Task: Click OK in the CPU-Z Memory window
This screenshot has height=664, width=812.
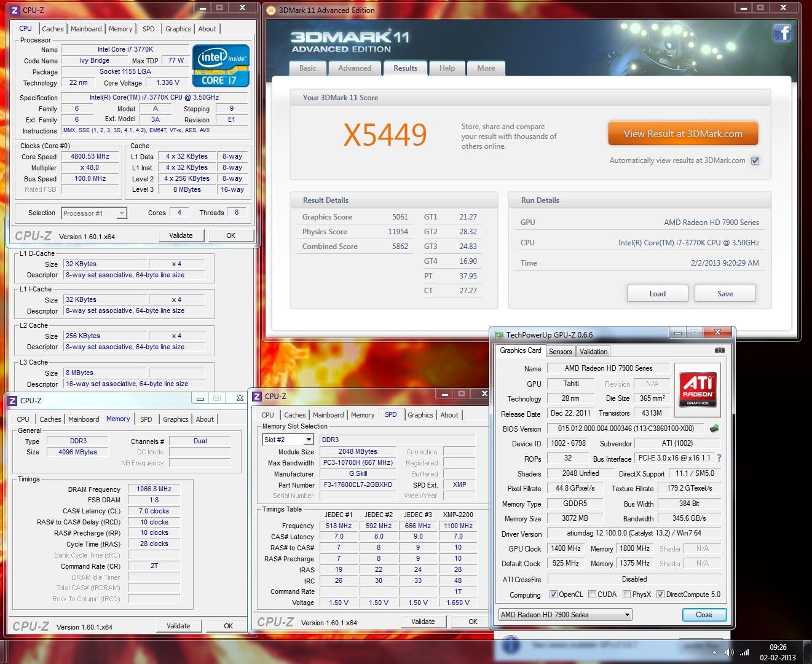Action: tap(228, 626)
